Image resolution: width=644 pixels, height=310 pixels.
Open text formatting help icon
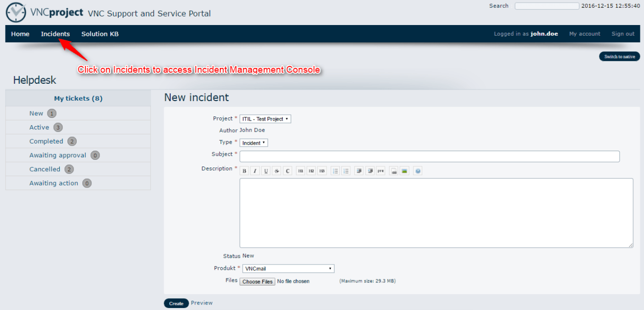[x=418, y=171]
